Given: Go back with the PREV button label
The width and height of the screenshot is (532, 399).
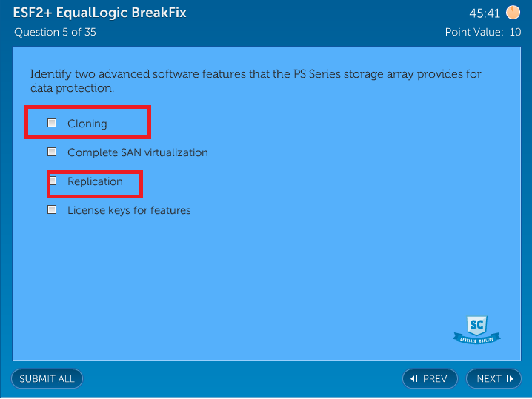Looking at the screenshot, I should [x=435, y=379].
